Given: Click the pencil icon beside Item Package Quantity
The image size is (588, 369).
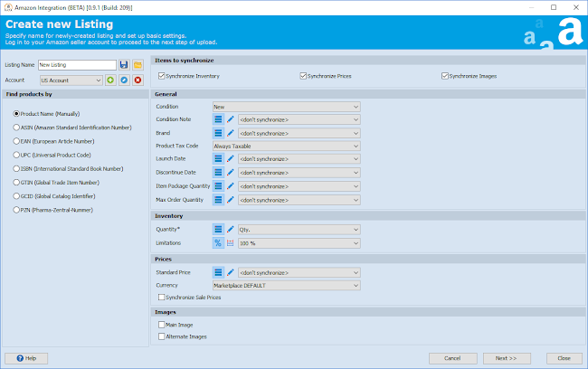Looking at the screenshot, I should [231, 186].
